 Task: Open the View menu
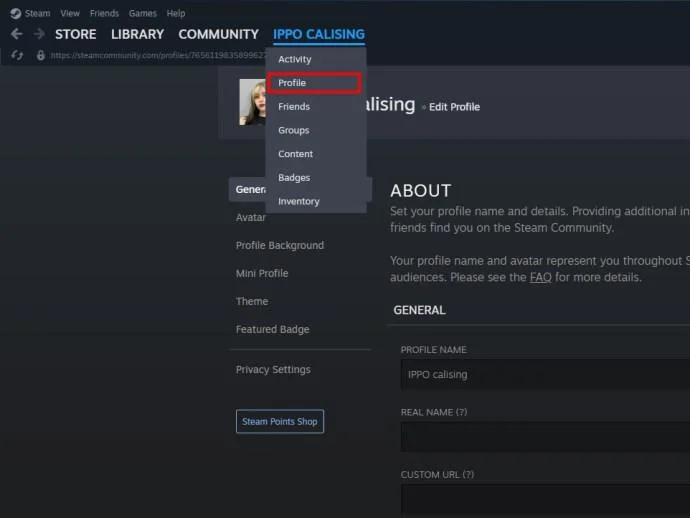[70, 14]
